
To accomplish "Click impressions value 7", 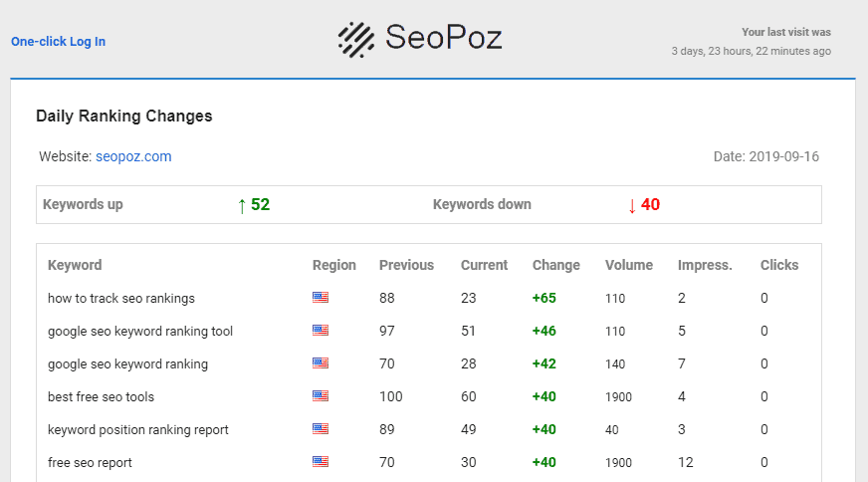I will [x=682, y=364].
